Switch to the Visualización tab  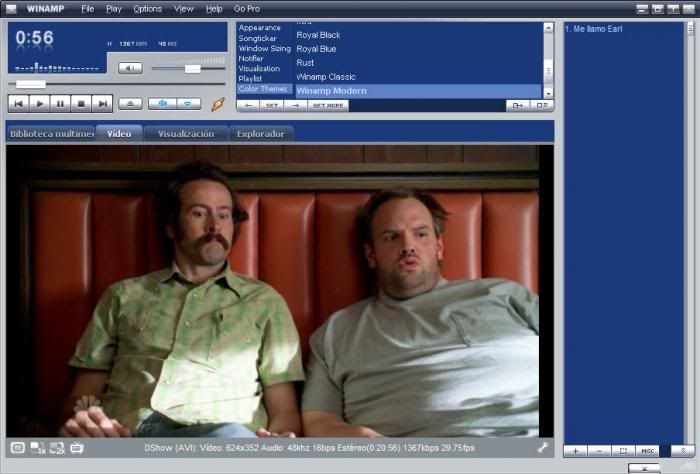[x=186, y=134]
